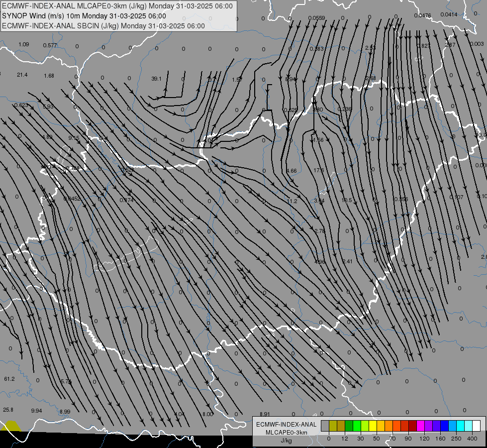Viewport: 487px width, 448px height.
Task: Click the map value 0.003
Action: tap(477, 44)
